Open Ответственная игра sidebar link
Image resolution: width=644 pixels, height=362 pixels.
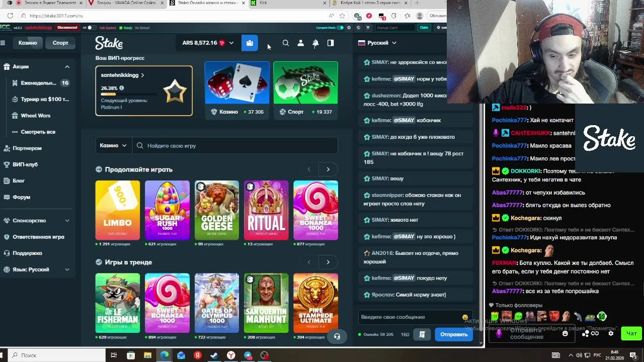pos(38,237)
